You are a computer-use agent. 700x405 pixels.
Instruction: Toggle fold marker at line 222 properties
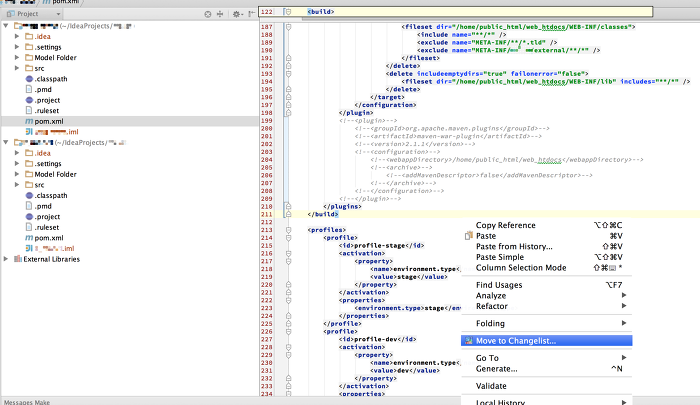click(x=288, y=301)
